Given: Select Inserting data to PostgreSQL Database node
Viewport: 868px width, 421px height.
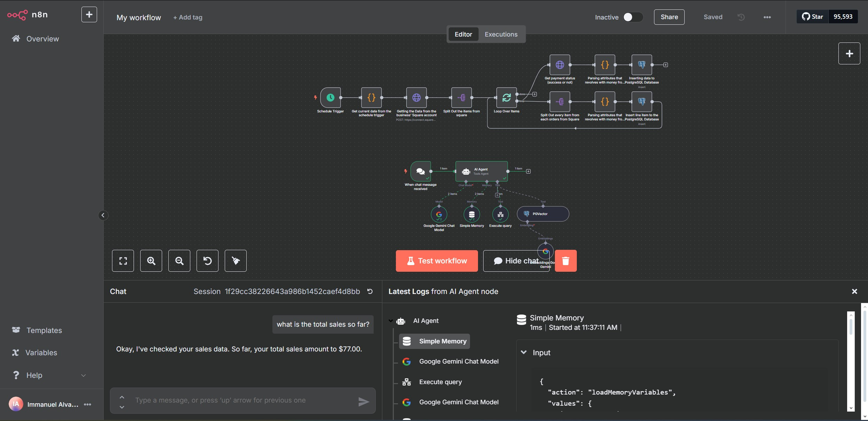Looking at the screenshot, I should pos(642,65).
